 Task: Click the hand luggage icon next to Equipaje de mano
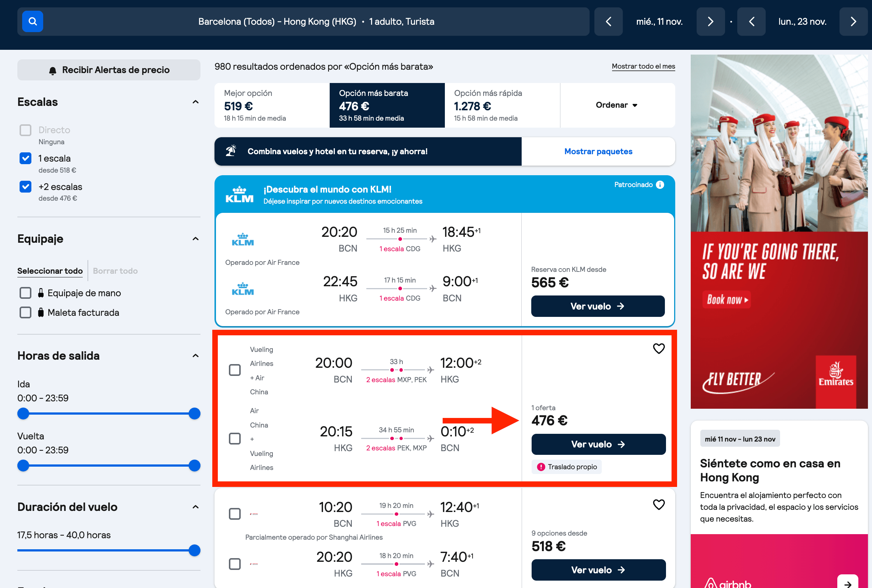click(41, 293)
